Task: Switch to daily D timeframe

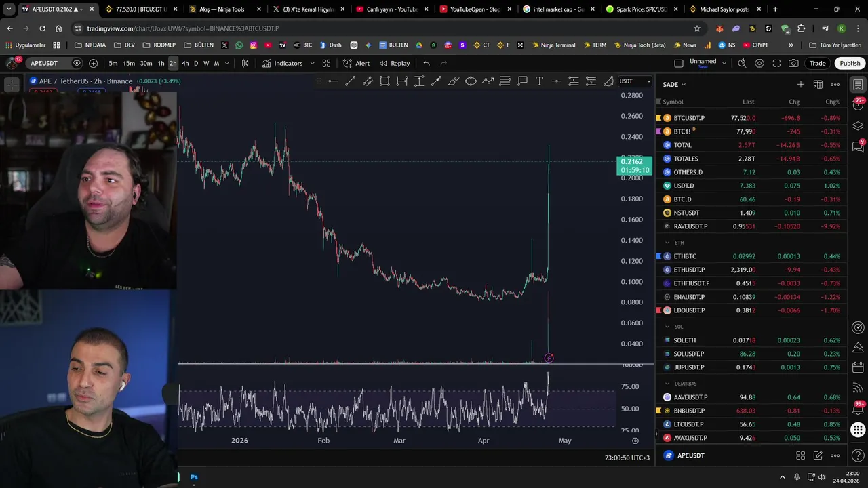Action: (x=196, y=63)
